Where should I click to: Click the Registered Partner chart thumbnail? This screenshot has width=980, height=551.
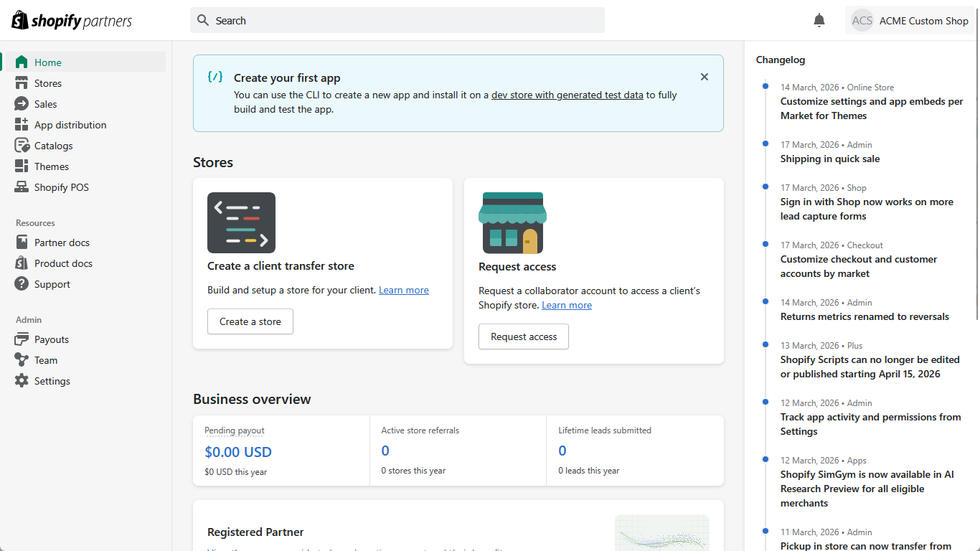661,532
